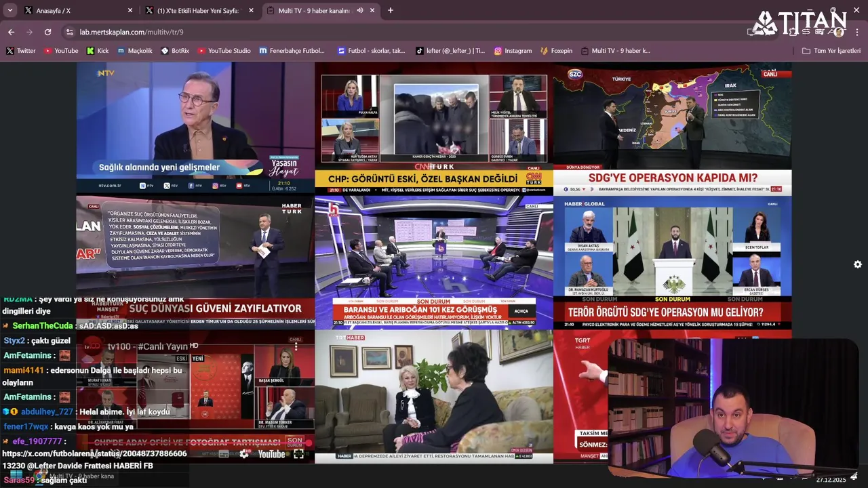
Task: Expand the Tüm Yer İşaretleri folder
Action: pyautogui.click(x=831, y=51)
